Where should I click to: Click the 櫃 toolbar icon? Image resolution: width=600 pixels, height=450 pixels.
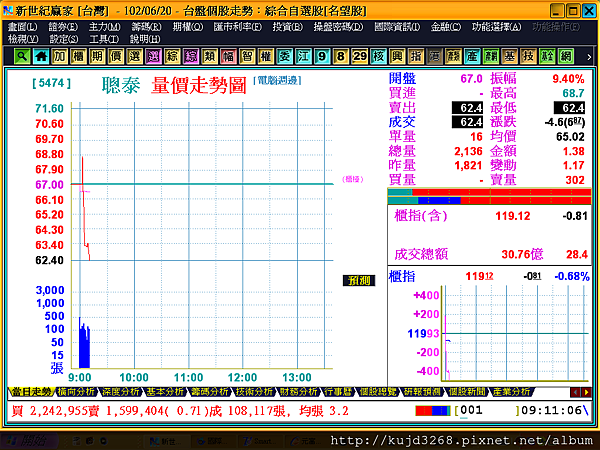tap(78, 56)
